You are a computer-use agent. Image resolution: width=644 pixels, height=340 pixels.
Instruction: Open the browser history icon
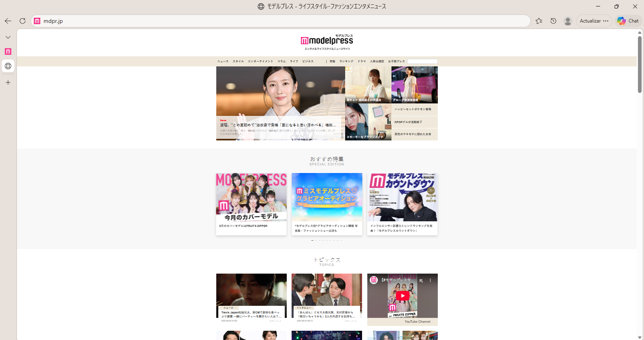pos(553,21)
